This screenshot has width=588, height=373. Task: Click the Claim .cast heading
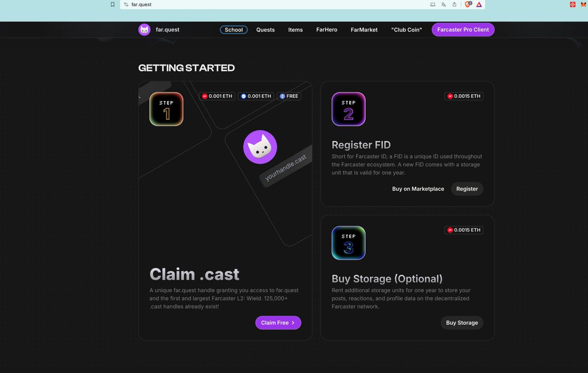pyautogui.click(x=194, y=274)
